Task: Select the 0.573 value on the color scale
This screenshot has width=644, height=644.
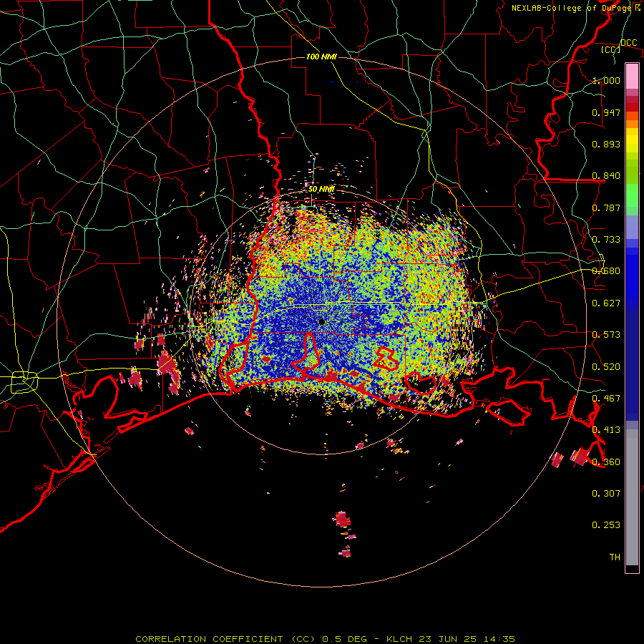Action: click(x=606, y=335)
